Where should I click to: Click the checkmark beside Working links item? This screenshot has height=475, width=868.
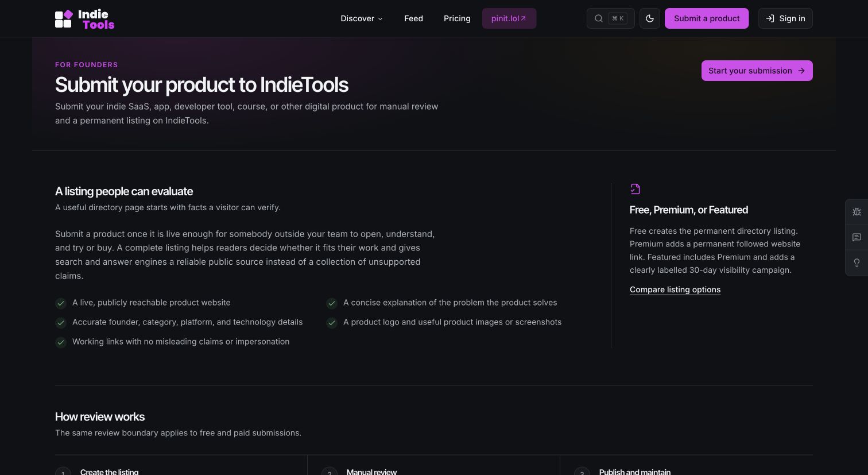[x=61, y=342]
